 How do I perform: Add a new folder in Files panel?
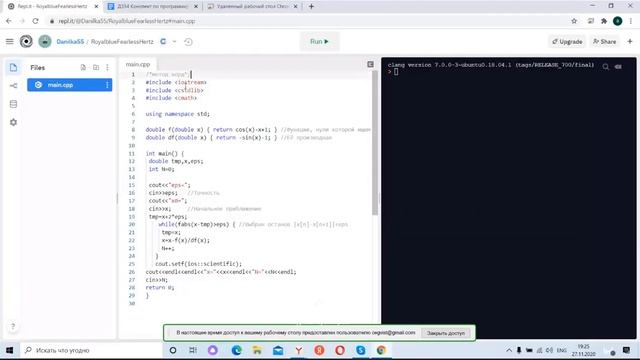[96, 67]
